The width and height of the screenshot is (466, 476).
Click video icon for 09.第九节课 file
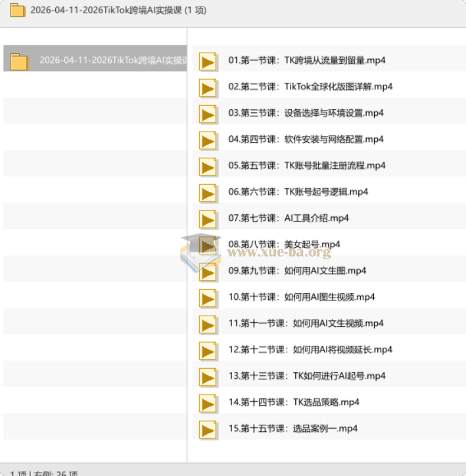208,272
